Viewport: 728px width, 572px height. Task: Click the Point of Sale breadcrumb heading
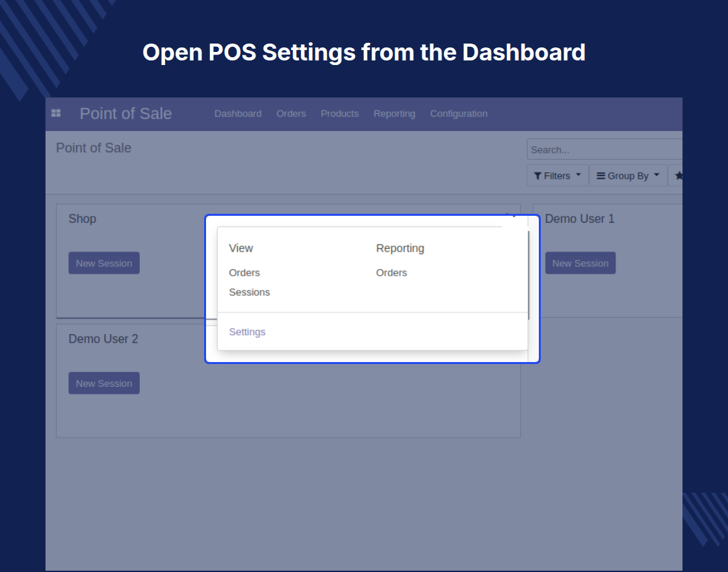94,148
